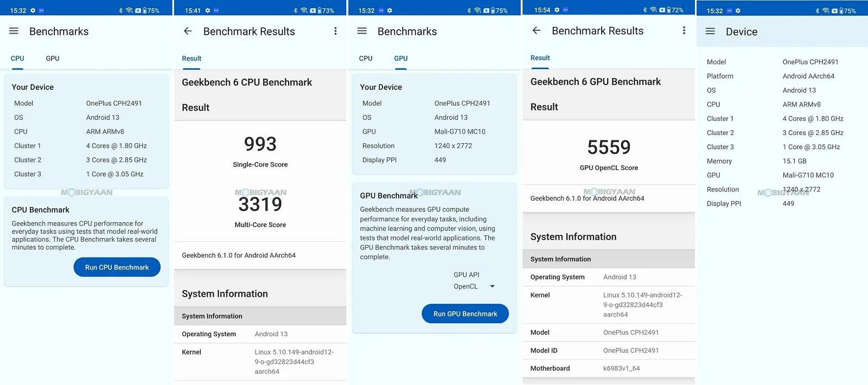Tap Wi-Fi icon in 15:54 status bar

click(654, 10)
